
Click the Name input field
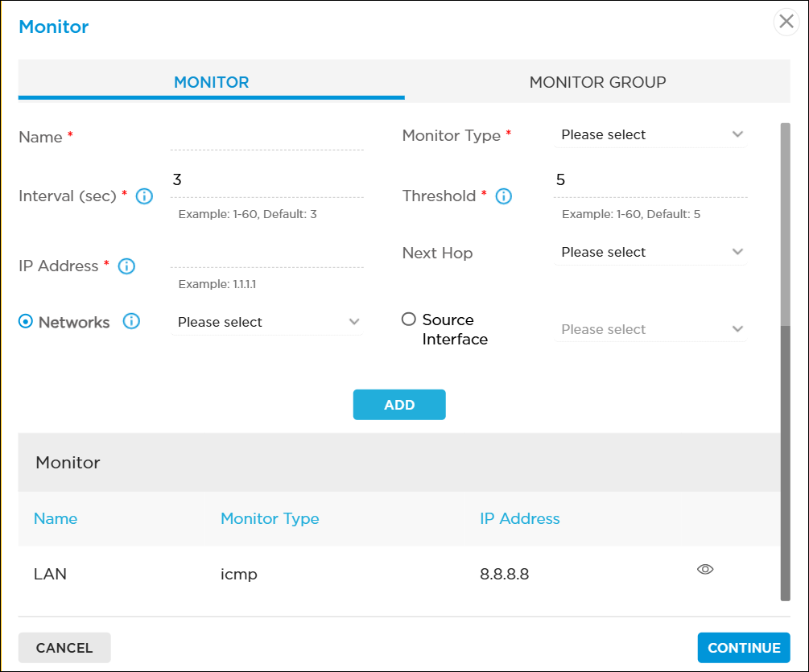[267, 138]
